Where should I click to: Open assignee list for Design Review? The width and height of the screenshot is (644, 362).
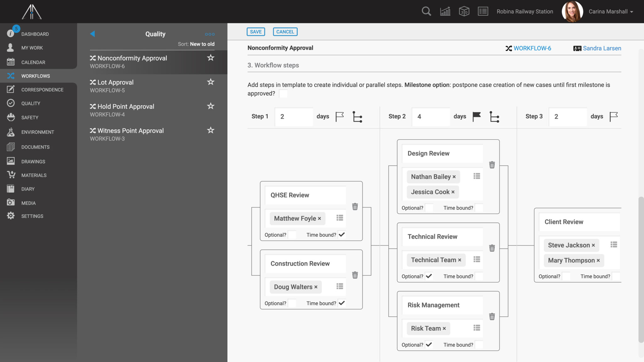(477, 176)
